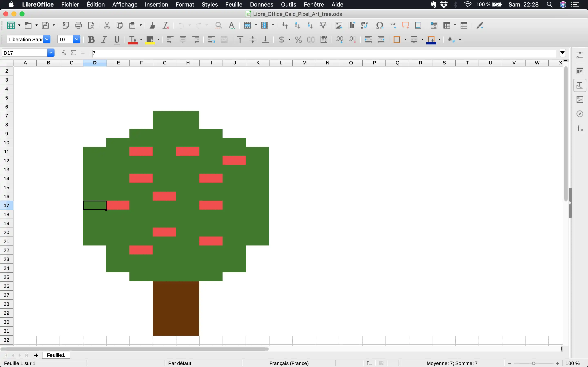Toggle Underline formatting

(117, 40)
